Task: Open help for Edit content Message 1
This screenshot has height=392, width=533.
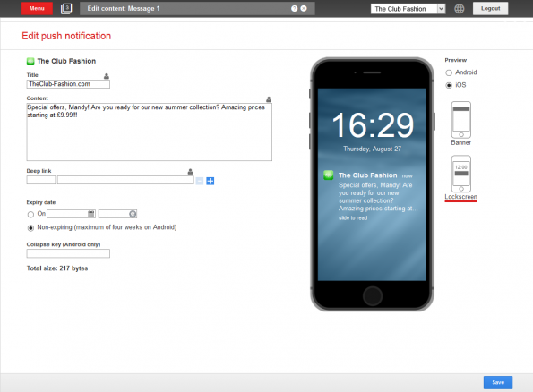Action: (x=295, y=8)
